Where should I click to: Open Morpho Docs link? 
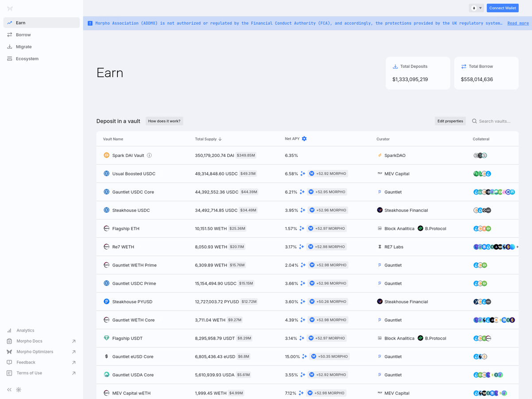click(42, 341)
